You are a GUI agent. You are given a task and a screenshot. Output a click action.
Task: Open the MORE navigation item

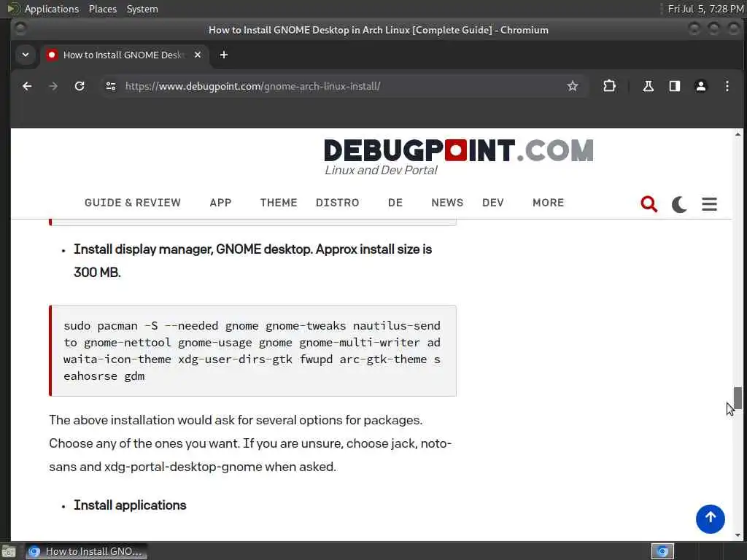click(549, 203)
